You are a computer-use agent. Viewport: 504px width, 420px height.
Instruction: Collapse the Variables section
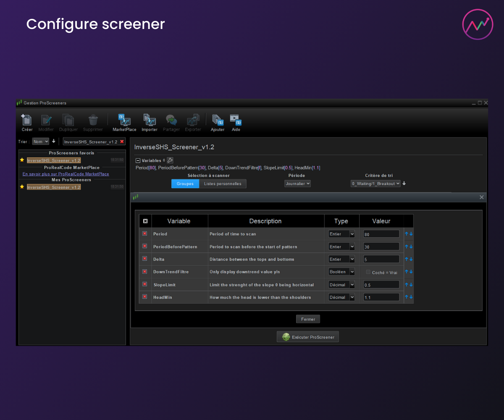click(x=138, y=160)
